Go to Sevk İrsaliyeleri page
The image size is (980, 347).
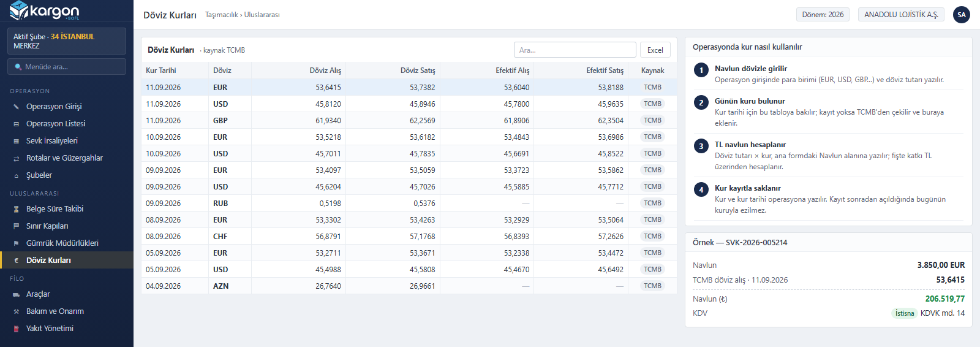(x=67, y=141)
